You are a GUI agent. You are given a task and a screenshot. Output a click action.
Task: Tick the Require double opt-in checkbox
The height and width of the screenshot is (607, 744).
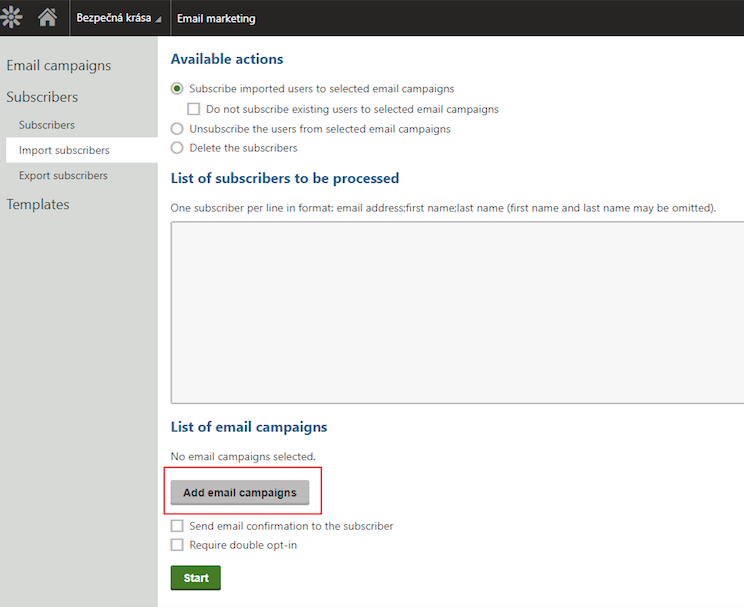(x=178, y=545)
